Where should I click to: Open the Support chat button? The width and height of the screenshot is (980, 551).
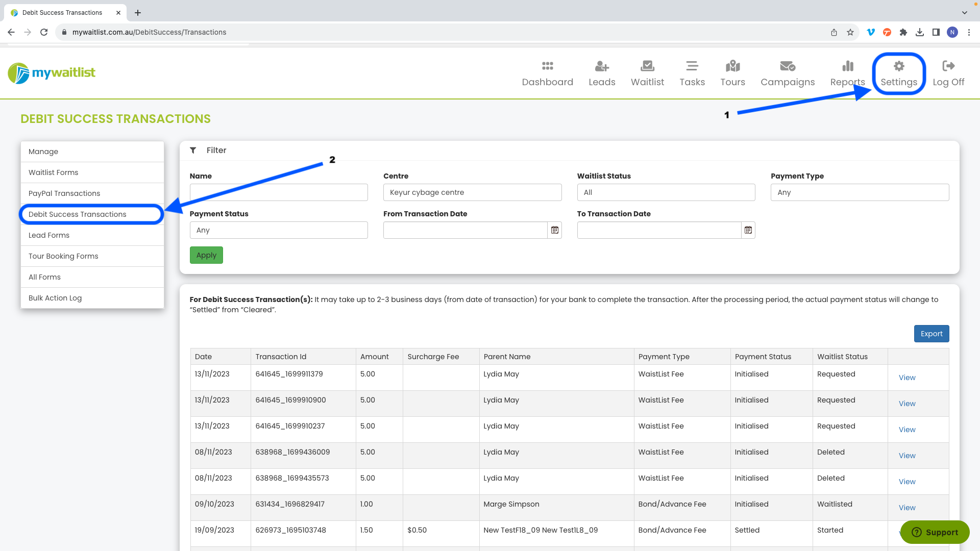coord(935,532)
